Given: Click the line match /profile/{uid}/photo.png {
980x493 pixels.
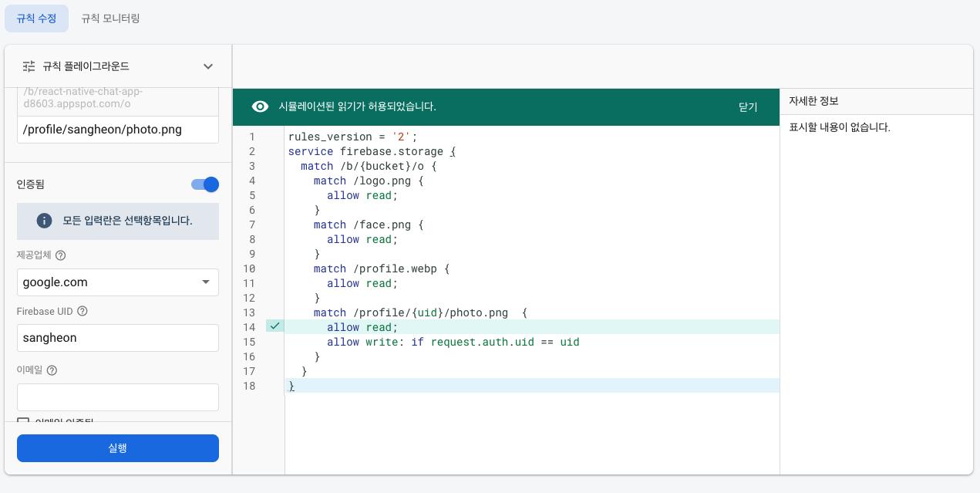Looking at the screenshot, I should [x=420, y=312].
